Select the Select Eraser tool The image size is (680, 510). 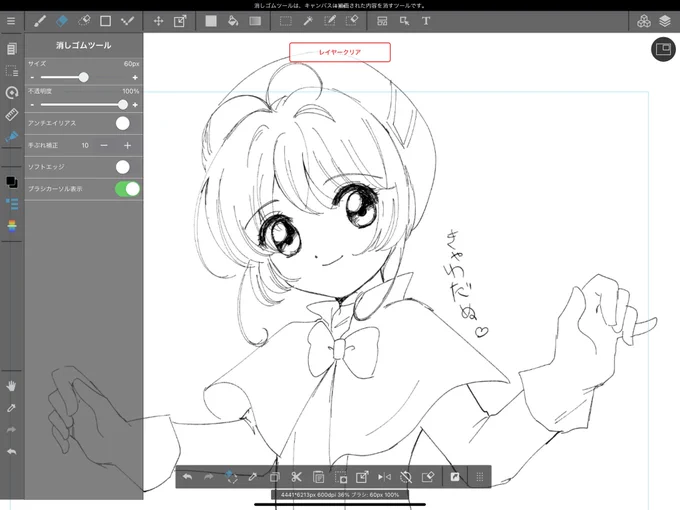[x=352, y=21]
